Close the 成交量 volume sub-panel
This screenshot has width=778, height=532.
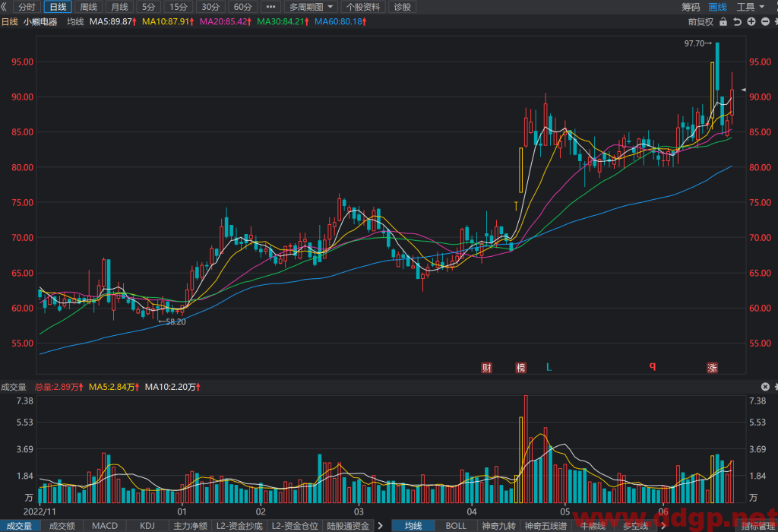pos(765,387)
